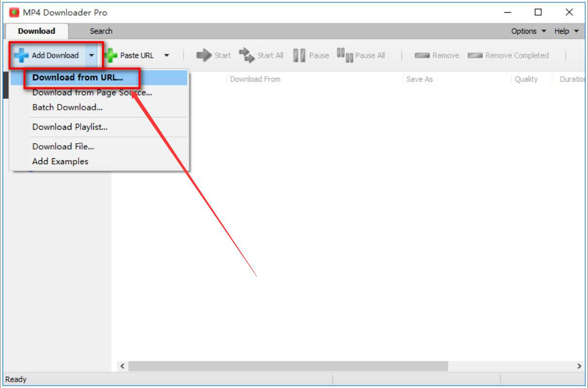This screenshot has width=588, height=388.
Task: Choose Download from Page Source...
Action: coord(99,92)
